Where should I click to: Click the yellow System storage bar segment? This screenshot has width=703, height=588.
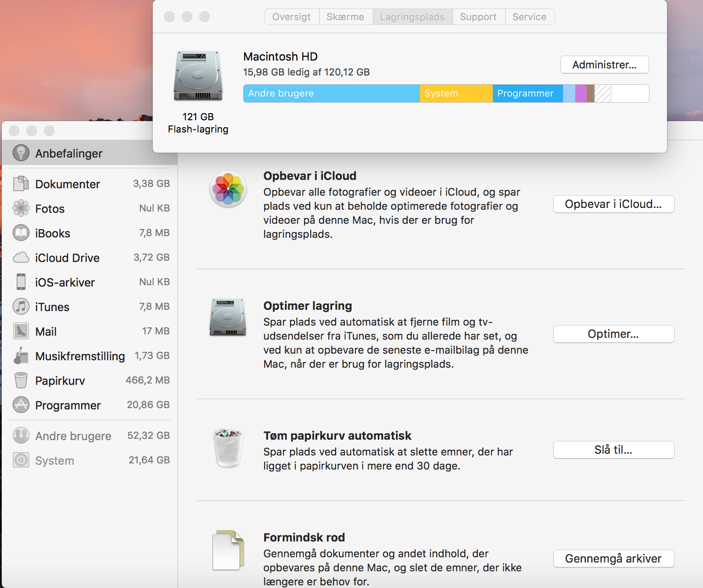coord(456,93)
